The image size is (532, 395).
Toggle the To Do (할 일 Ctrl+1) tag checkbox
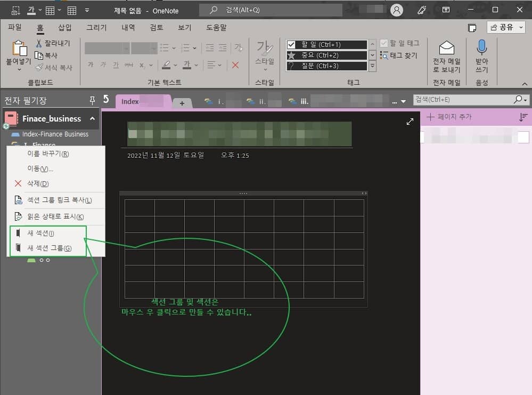(291, 44)
